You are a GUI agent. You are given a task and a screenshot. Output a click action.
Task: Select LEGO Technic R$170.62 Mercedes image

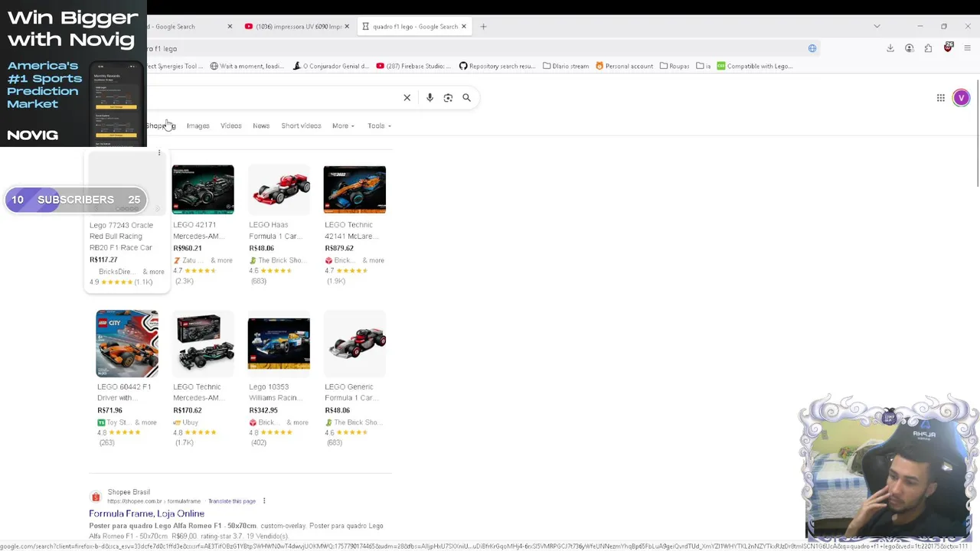(203, 344)
